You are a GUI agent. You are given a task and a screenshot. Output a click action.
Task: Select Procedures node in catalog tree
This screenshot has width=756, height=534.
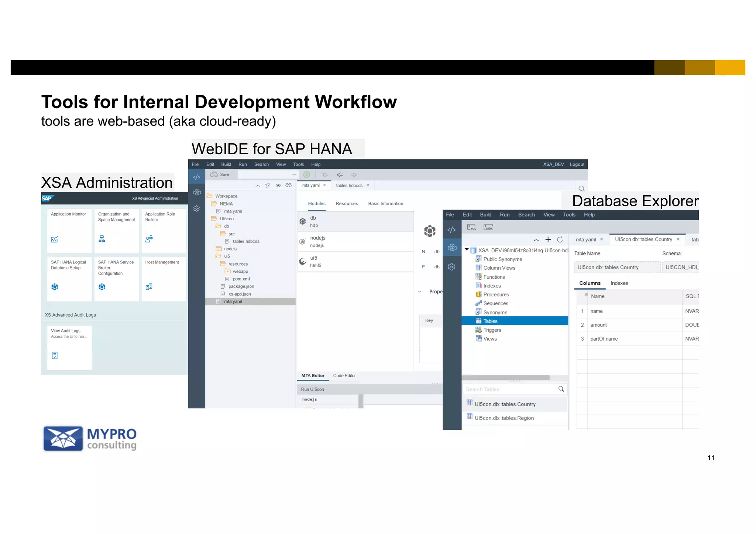(x=496, y=294)
